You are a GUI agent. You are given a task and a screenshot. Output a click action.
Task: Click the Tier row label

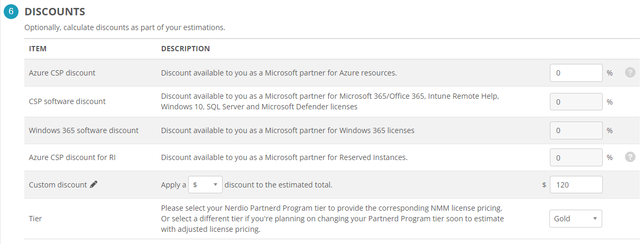click(35, 219)
